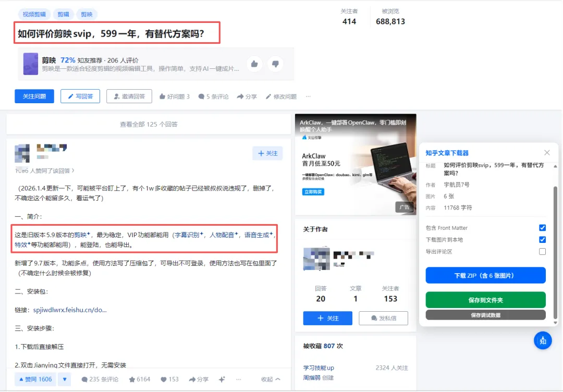563x392 pixels.
Task: Follow author in 关于作者 with + 关注
Action: [327, 318]
